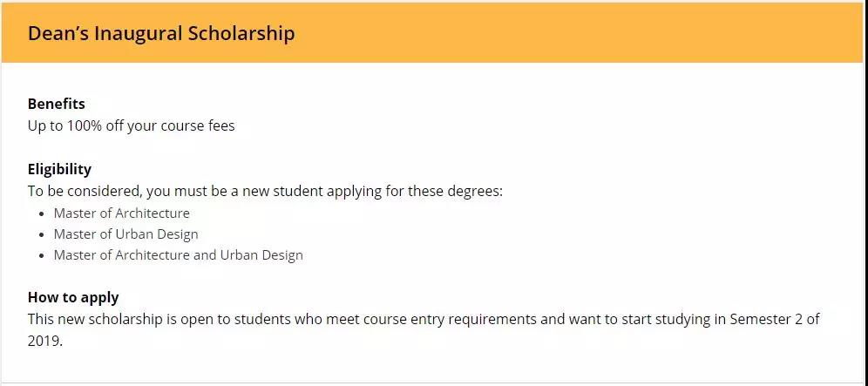
Task: Click the words 'Semester 2 of'
Action: (767, 319)
